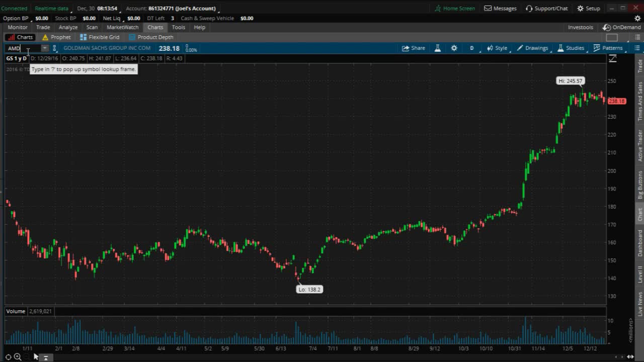Open the Studies dropdown
The image size is (644, 362).
click(571, 48)
